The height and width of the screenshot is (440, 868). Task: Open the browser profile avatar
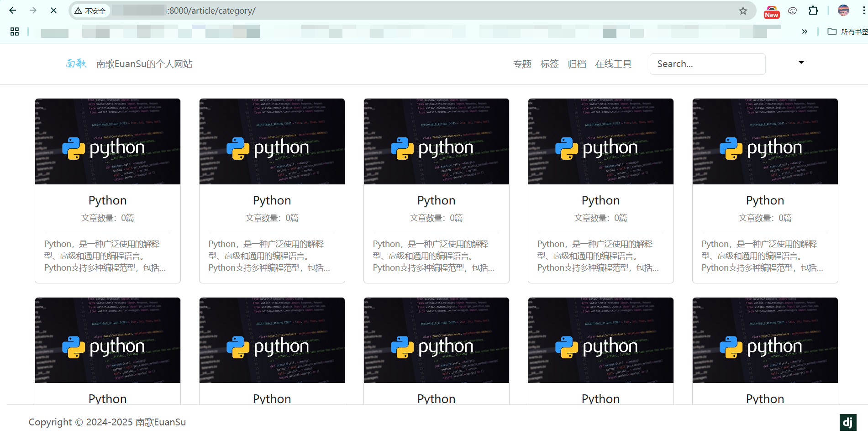coord(843,10)
